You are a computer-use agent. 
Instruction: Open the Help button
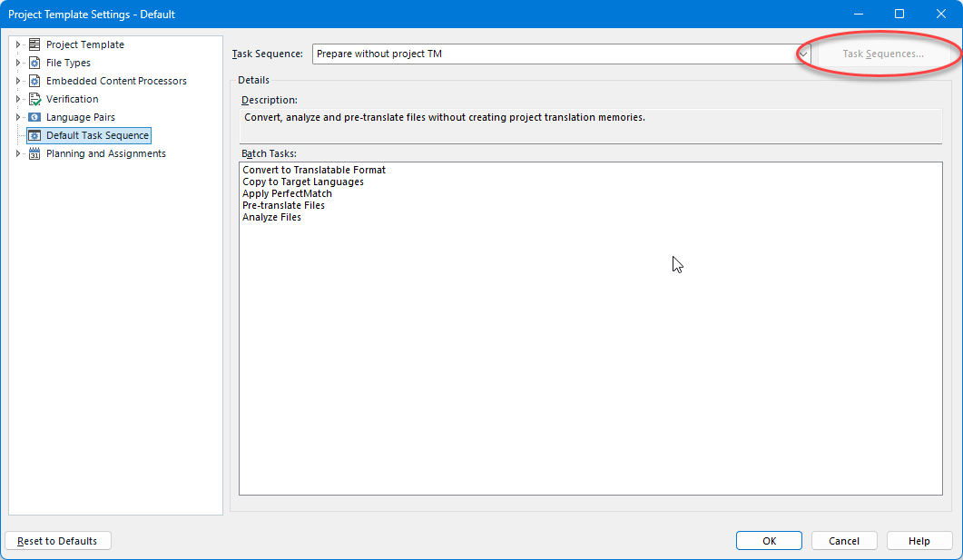pyautogui.click(x=919, y=541)
